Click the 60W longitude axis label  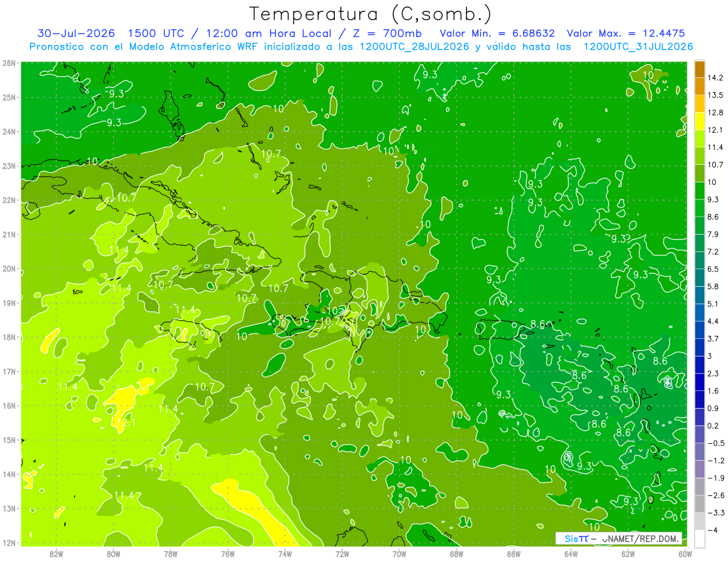[685, 553]
